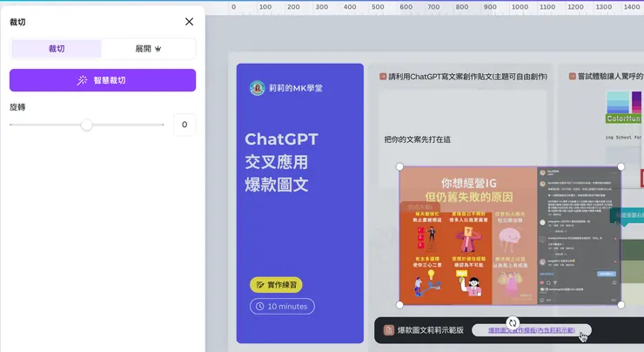
Task: Click the 把你的文案先打在這 text box
Action: click(x=417, y=139)
